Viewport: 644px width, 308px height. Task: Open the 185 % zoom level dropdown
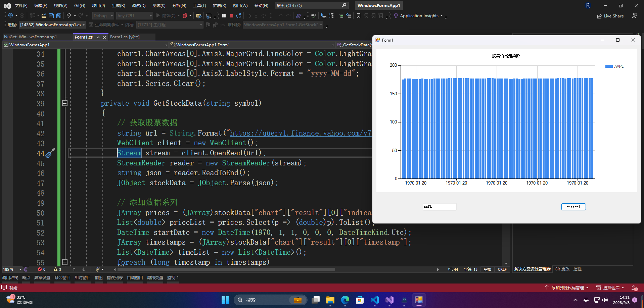click(x=20, y=269)
